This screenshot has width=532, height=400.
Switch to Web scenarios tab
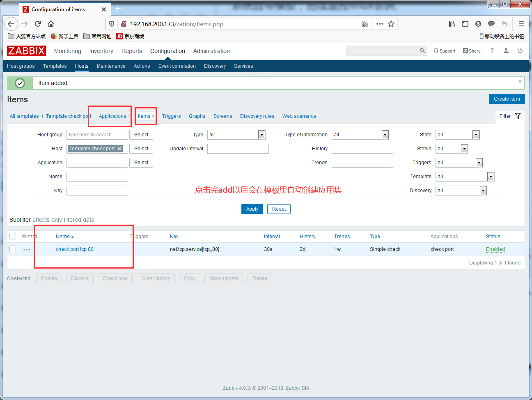299,116
